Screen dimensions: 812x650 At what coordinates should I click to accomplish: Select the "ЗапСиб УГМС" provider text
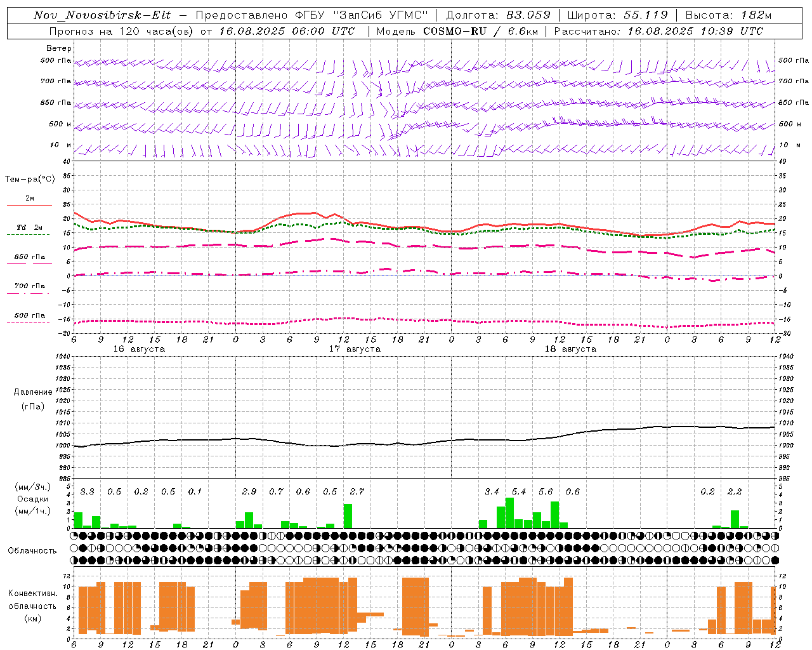coord(381,15)
